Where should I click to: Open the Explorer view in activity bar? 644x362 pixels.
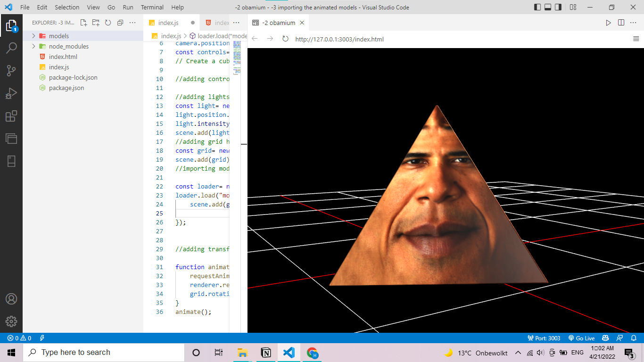11,25
